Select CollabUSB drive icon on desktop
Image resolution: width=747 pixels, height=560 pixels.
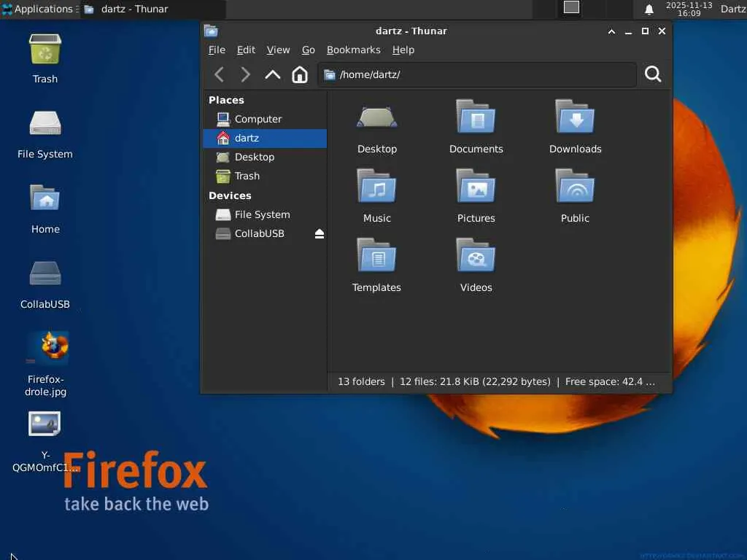tap(45, 273)
